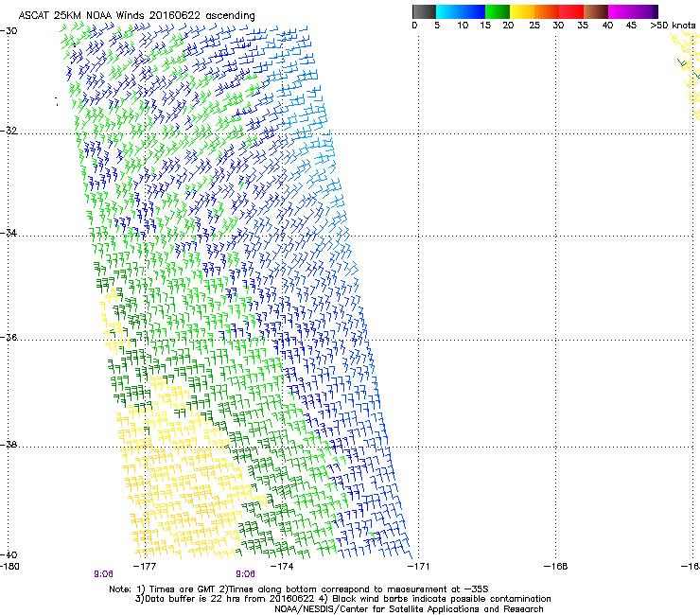Click the '-177' longitude axis label
The image size is (700, 615).
(145, 567)
